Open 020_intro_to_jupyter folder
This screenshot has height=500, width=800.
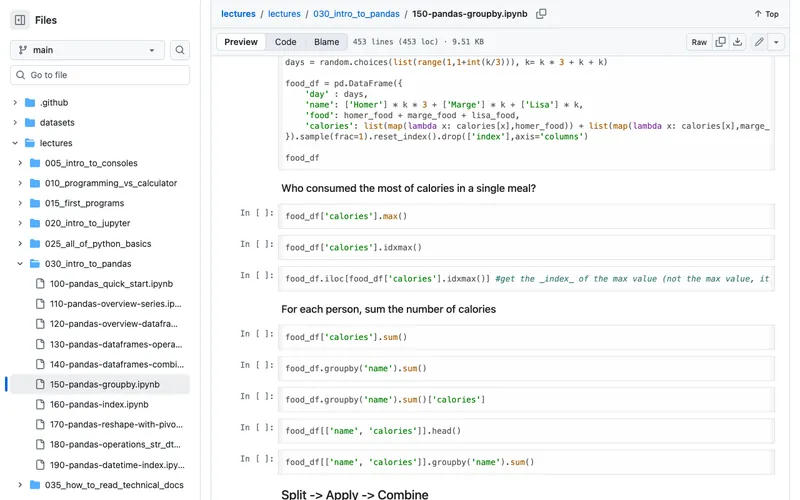(x=87, y=223)
